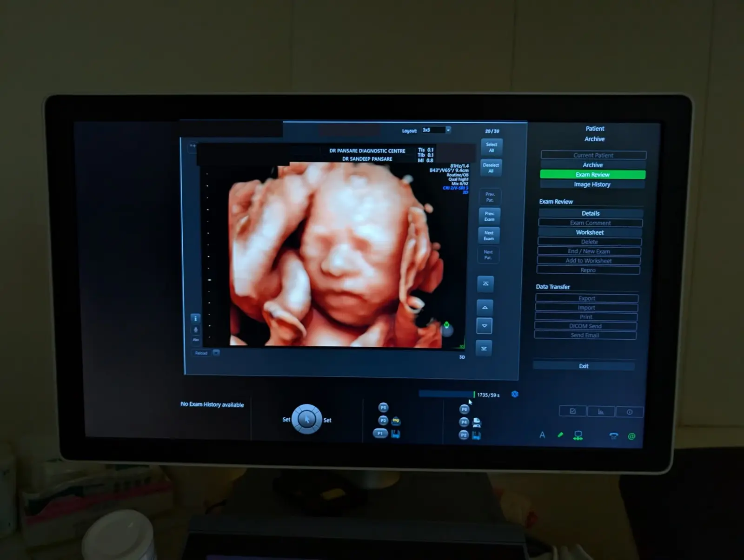Click the save disk icon next to P1

(x=395, y=434)
